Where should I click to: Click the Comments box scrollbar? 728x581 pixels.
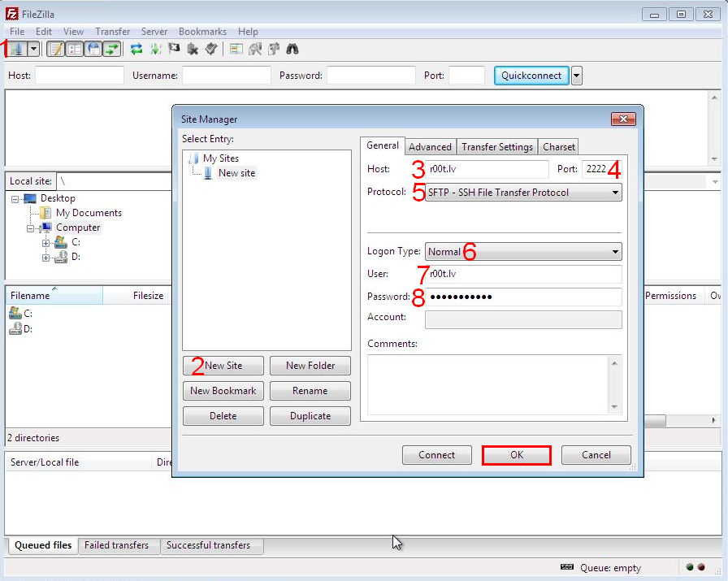pos(614,384)
